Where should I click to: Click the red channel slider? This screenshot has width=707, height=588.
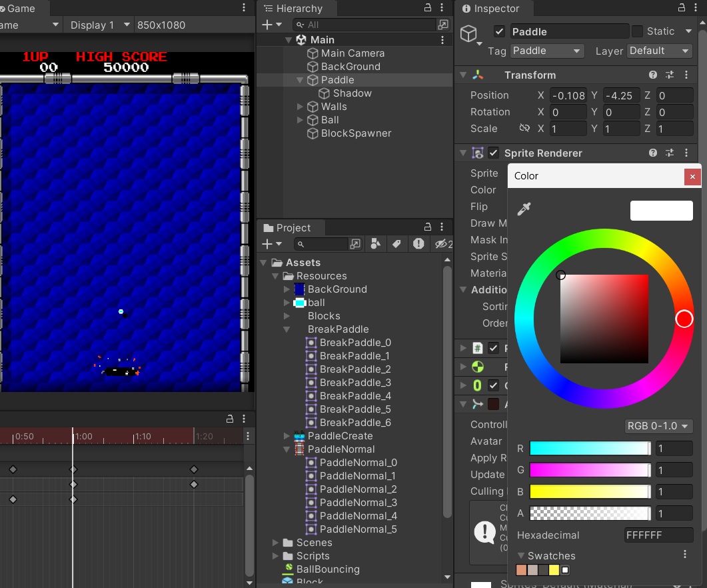pyautogui.click(x=590, y=448)
